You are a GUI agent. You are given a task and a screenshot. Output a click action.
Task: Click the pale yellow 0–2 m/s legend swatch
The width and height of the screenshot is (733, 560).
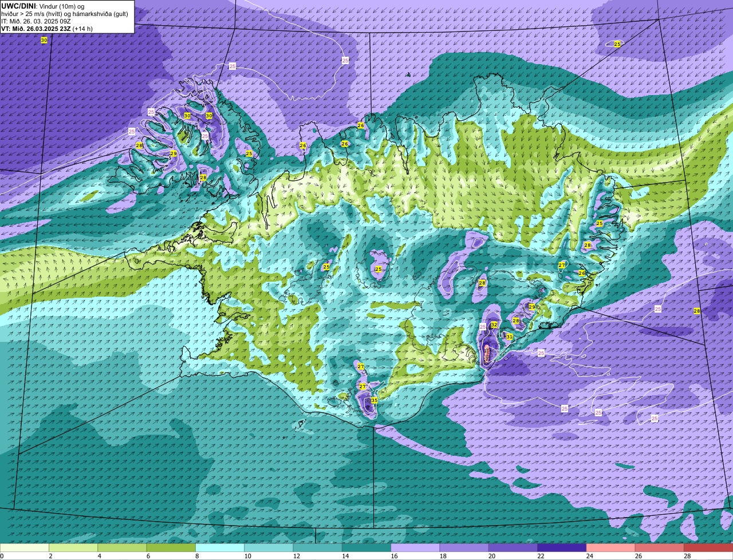[x=25, y=547]
